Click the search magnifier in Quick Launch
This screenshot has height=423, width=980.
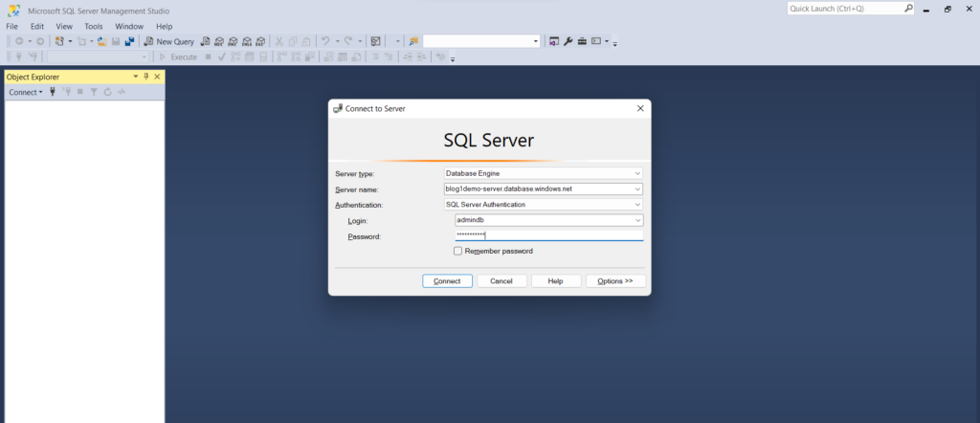[x=909, y=9]
